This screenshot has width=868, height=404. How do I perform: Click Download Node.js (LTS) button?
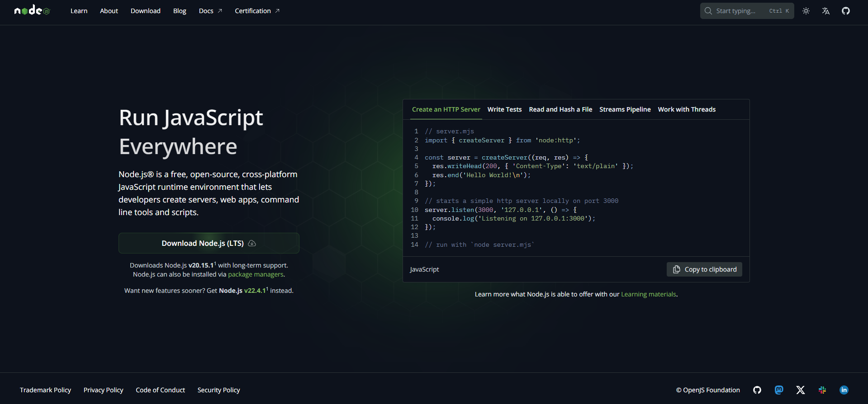click(x=209, y=243)
